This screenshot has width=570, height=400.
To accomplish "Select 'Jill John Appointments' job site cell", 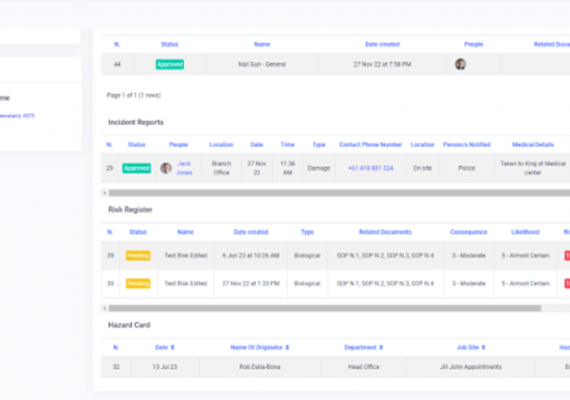I will (471, 367).
